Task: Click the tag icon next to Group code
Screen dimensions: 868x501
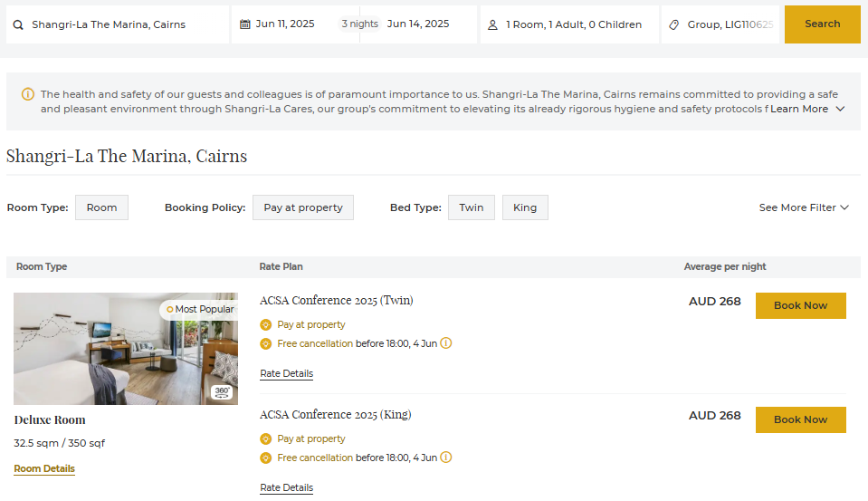Action: pyautogui.click(x=673, y=25)
